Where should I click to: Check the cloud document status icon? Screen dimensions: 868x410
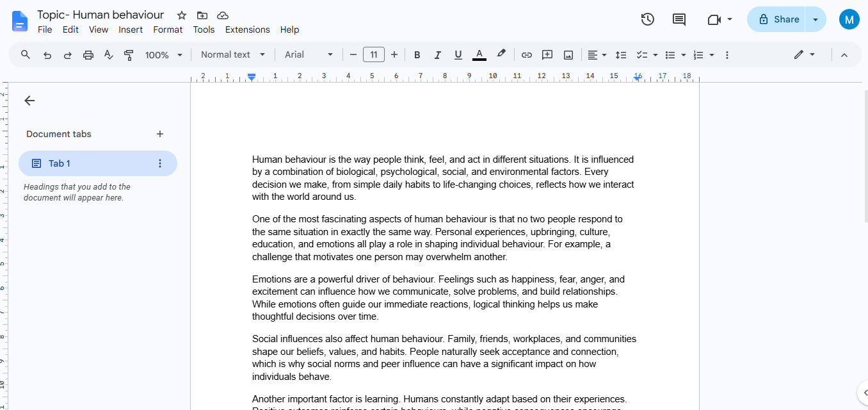click(223, 15)
